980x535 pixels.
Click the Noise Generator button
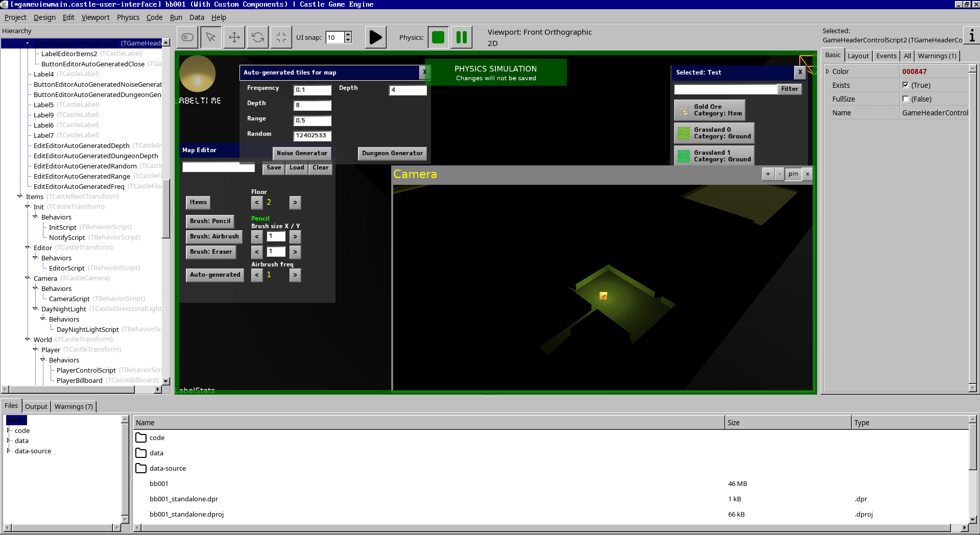coord(302,153)
